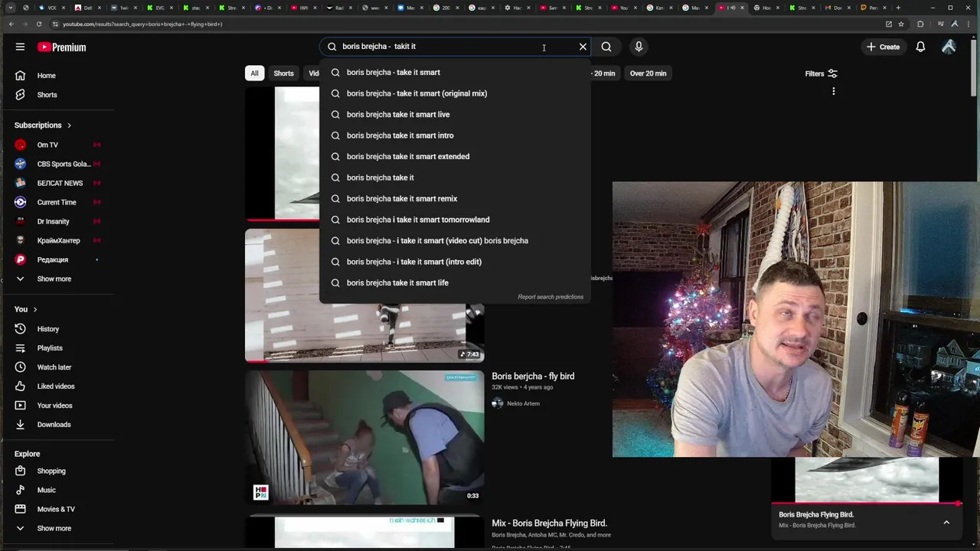Open a new browser tab
Screen dimensions: 980x551
pyautogui.click(x=898, y=8)
